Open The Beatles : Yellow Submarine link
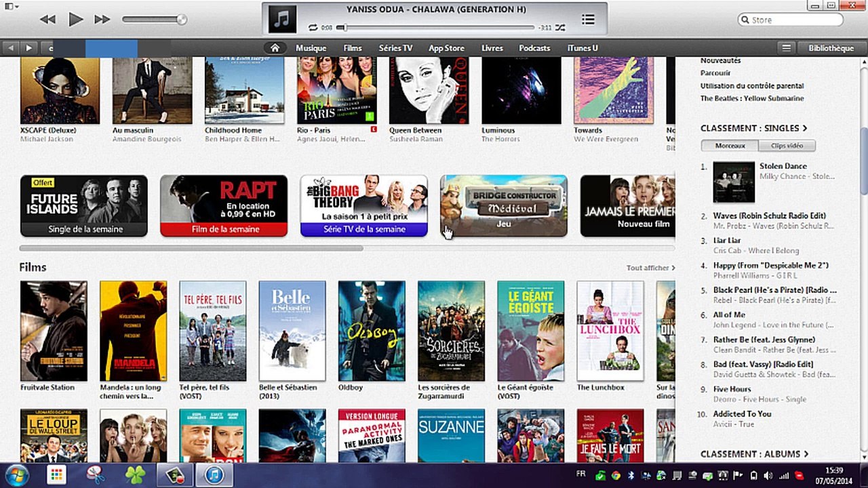Screen dimensions: 868x488 pos(752,98)
